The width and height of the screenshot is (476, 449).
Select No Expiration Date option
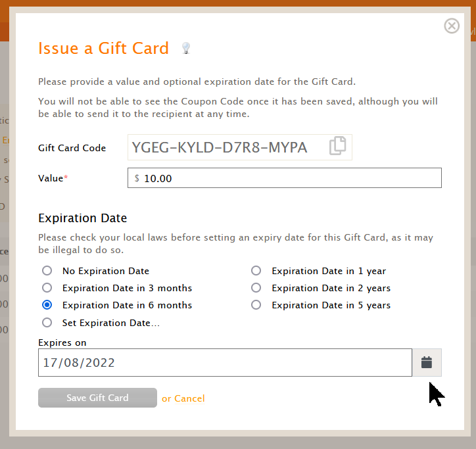(47, 270)
